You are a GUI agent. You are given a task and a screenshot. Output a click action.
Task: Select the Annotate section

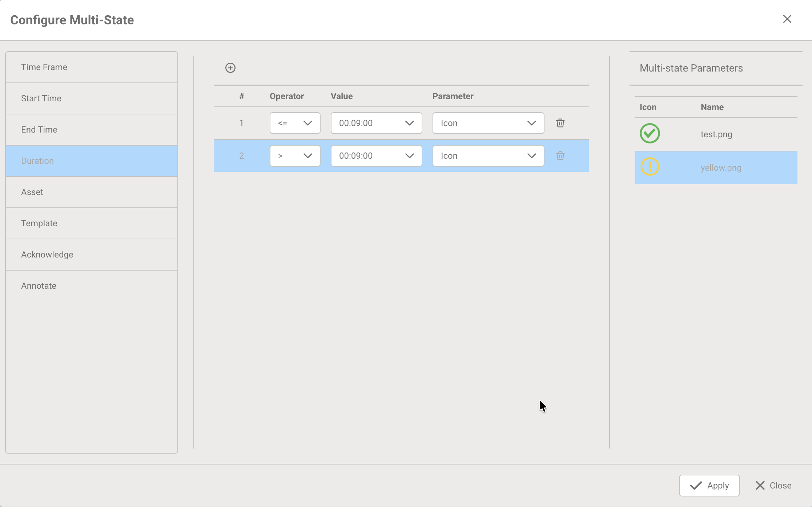[x=91, y=285]
